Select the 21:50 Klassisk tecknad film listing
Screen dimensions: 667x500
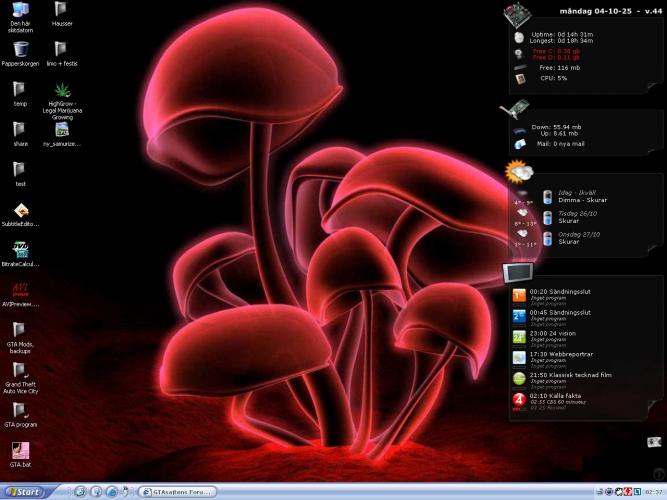pos(570,375)
